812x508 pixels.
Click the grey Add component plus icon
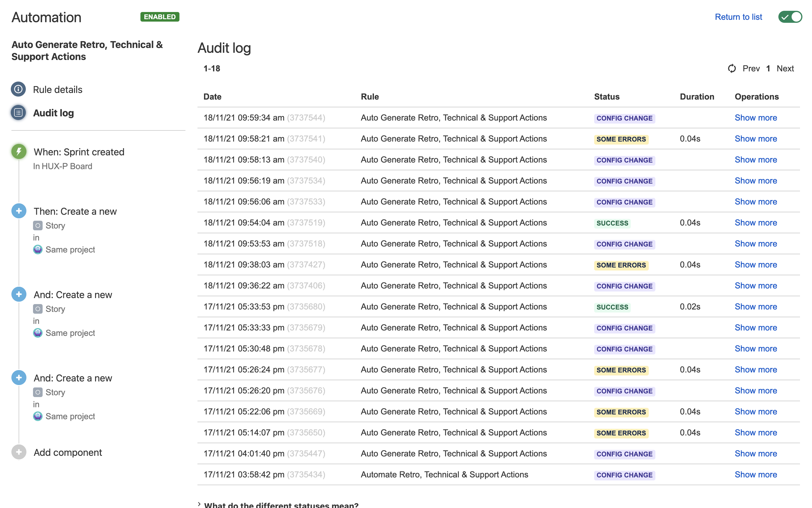19,452
